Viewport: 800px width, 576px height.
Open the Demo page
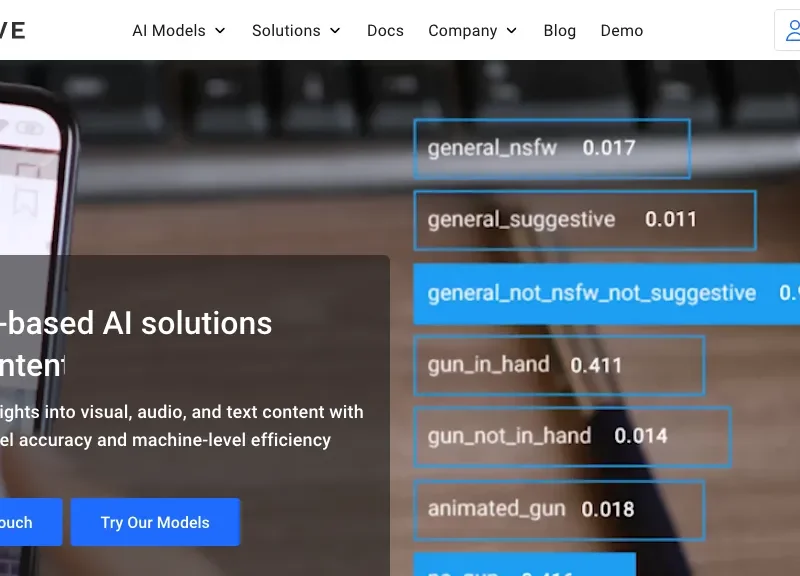point(621,31)
